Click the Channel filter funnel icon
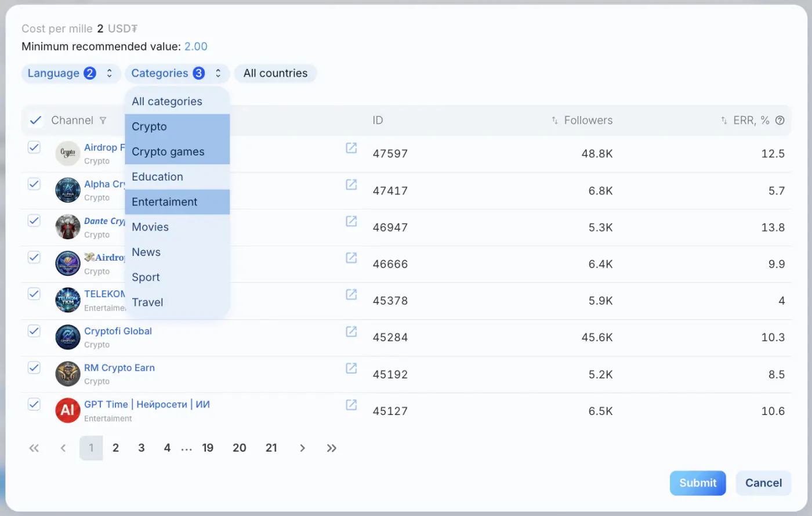This screenshot has height=516, width=812. [103, 121]
